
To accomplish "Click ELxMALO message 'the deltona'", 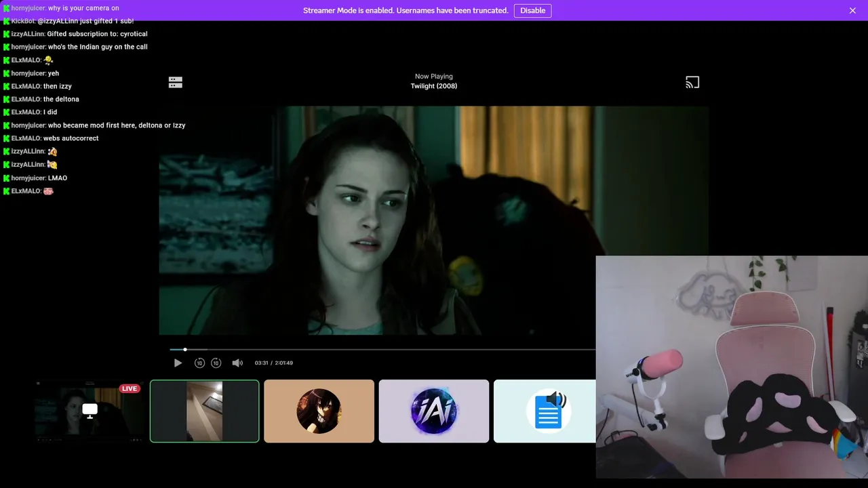I will pyautogui.click(x=61, y=99).
